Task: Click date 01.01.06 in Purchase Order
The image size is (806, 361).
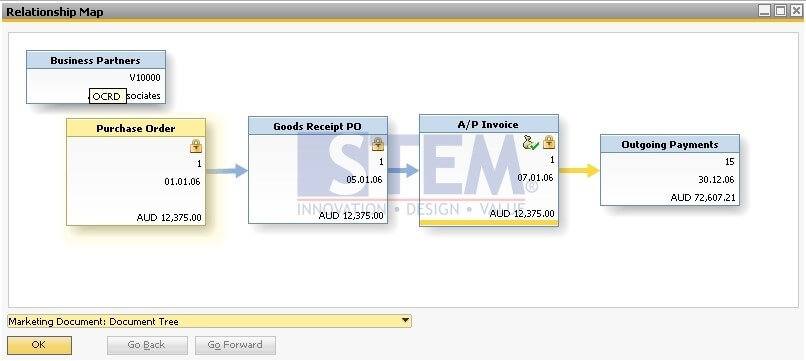Action: tap(182, 182)
